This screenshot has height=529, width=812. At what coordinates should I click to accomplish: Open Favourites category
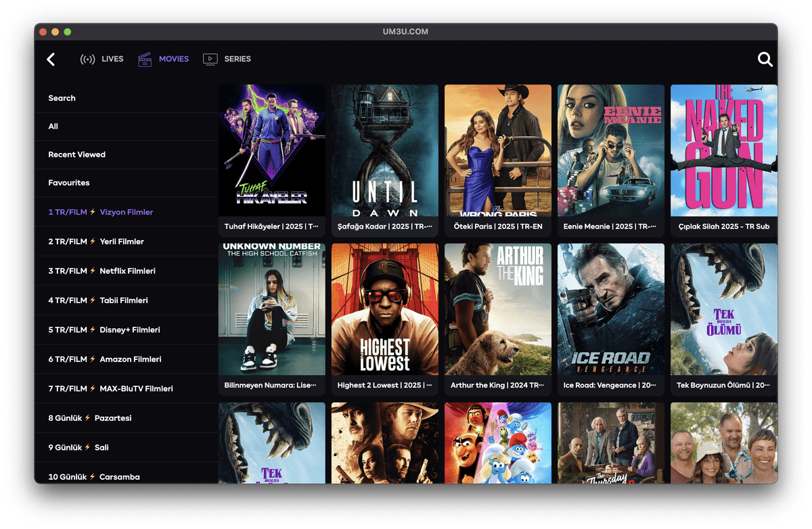click(x=127, y=183)
